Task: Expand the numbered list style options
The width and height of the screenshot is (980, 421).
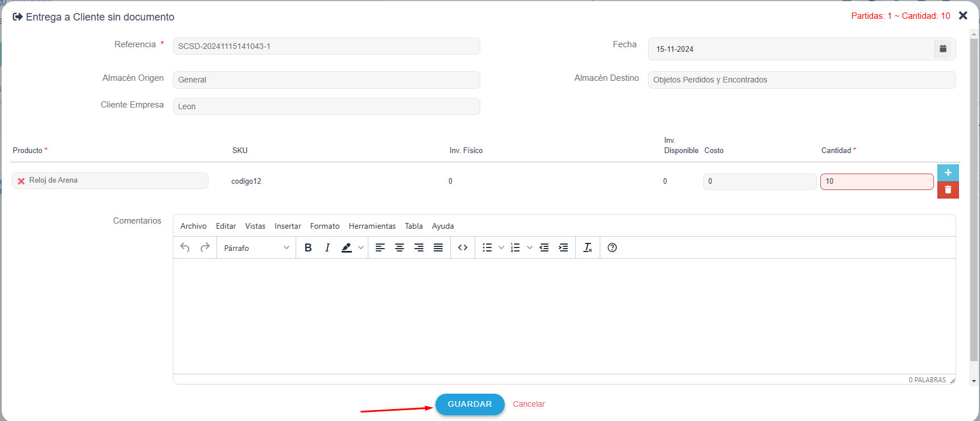Action: (530, 247)
